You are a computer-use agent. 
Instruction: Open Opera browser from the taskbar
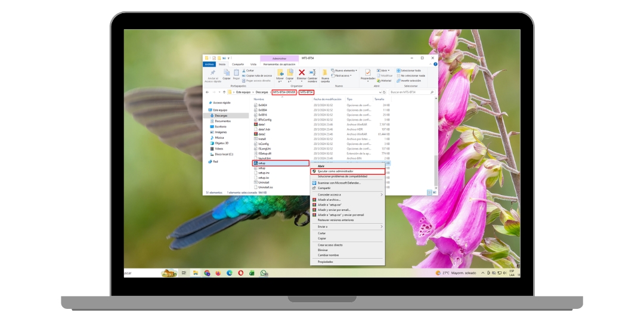(241, 273)
